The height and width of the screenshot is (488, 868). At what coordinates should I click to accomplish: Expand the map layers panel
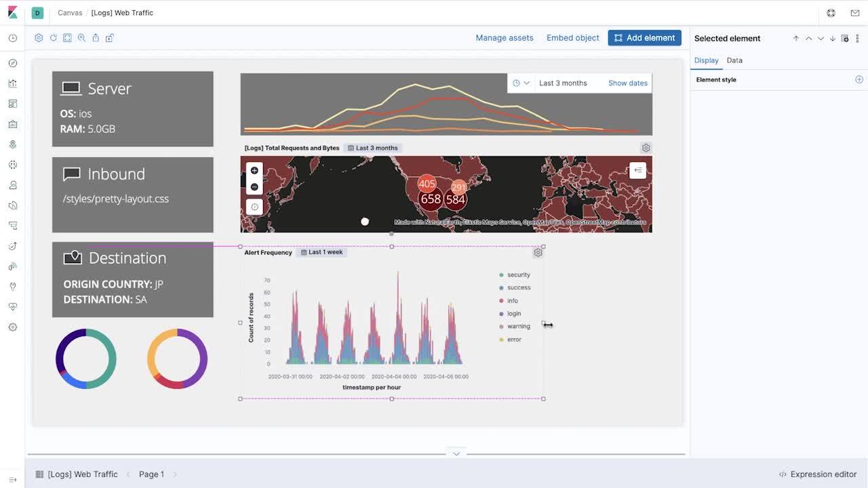tap(637, 170)
